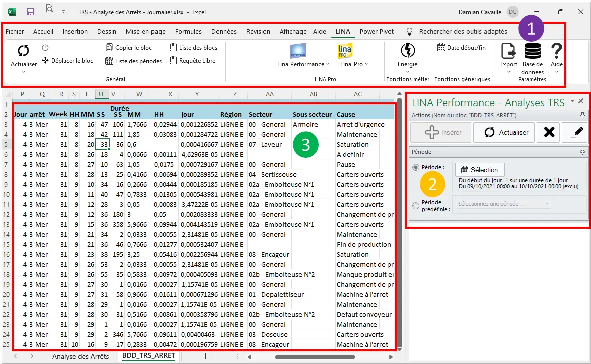
Task: Click the horizontal scrollbar right arrow
Action: coord(391,357)
